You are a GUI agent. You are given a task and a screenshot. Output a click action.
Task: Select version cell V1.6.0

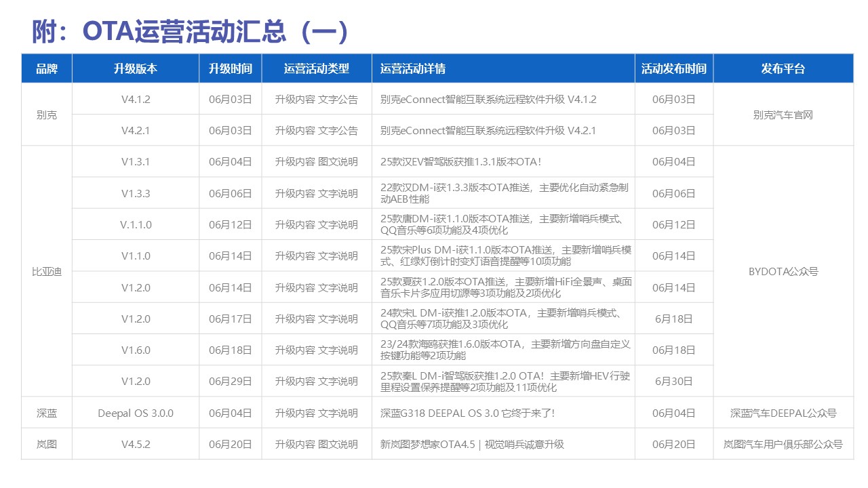point(136,350)
